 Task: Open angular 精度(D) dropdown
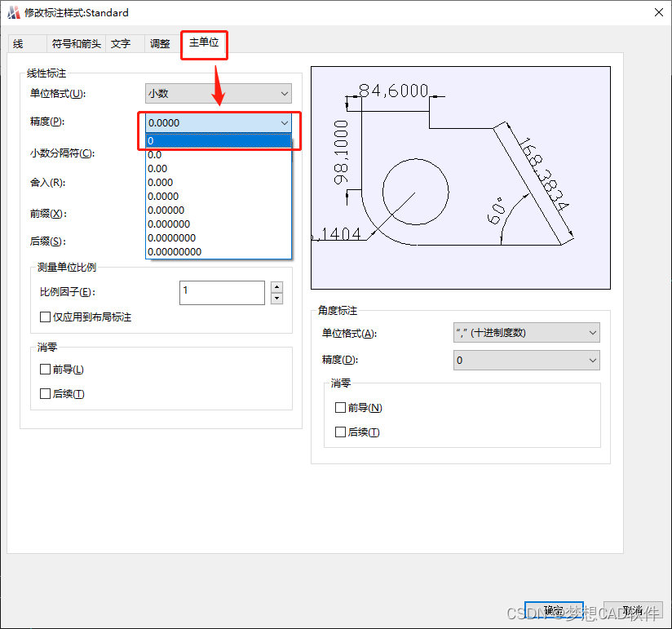coord(526,360)
